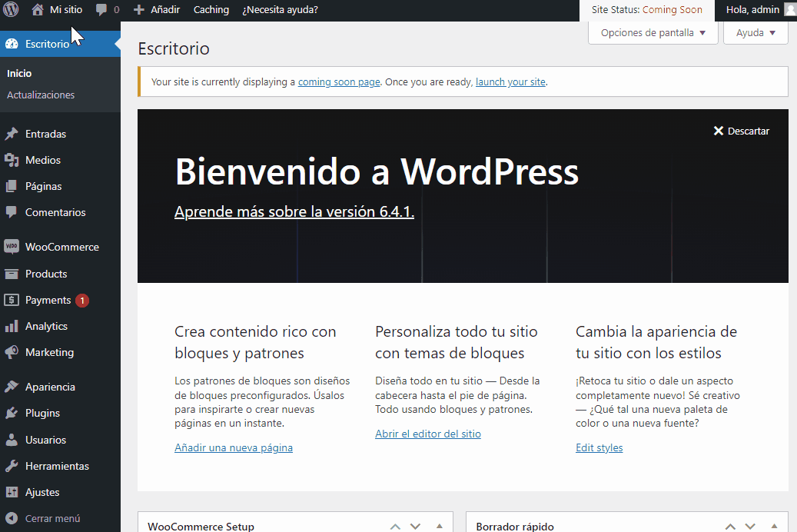Click the Edit styles link
This screenshot has width=797, height=532.
click(x=599, y=447)
